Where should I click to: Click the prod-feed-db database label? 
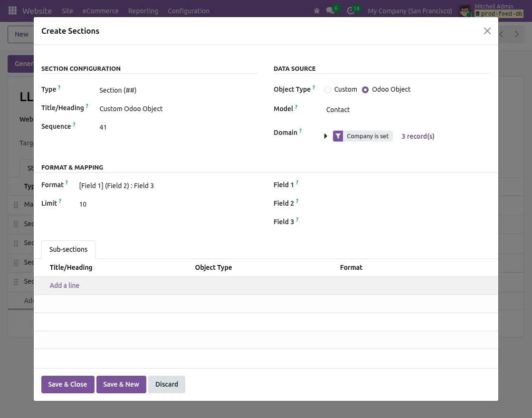pyautogui.click(x=499, y=14)
